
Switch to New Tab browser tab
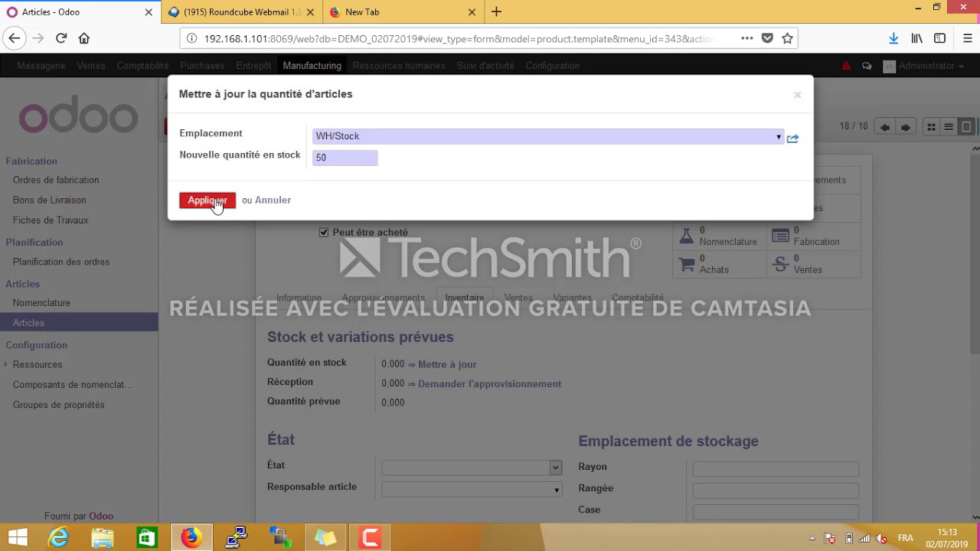[x=402, y=12]
